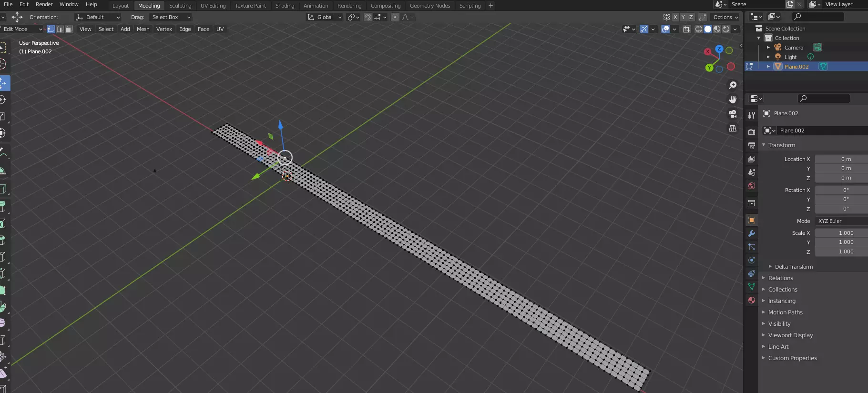Screen dimensions: 868x393
Task: Expand the Viewport Display panel
Action: [x=790, y=335]
